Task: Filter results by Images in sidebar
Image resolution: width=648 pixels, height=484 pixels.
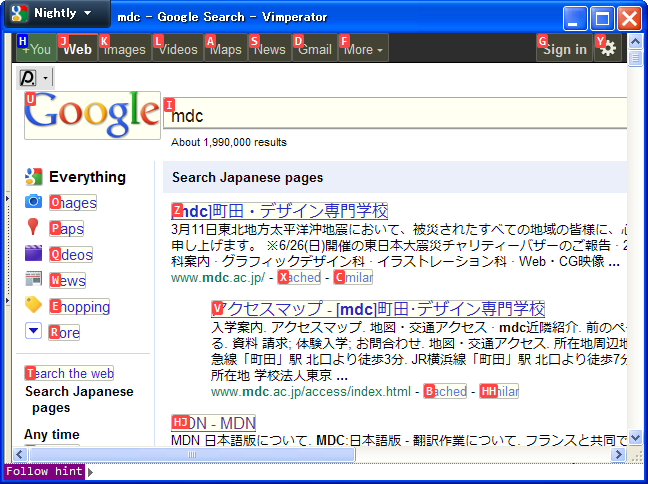Action: [73, 203]
